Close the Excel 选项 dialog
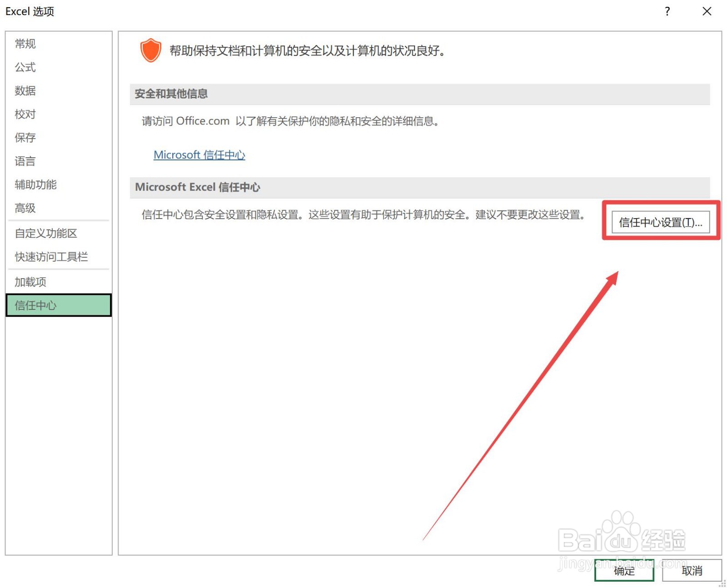Image resolution: width=727 pixels, height=588 pixels. coord(707,11)
